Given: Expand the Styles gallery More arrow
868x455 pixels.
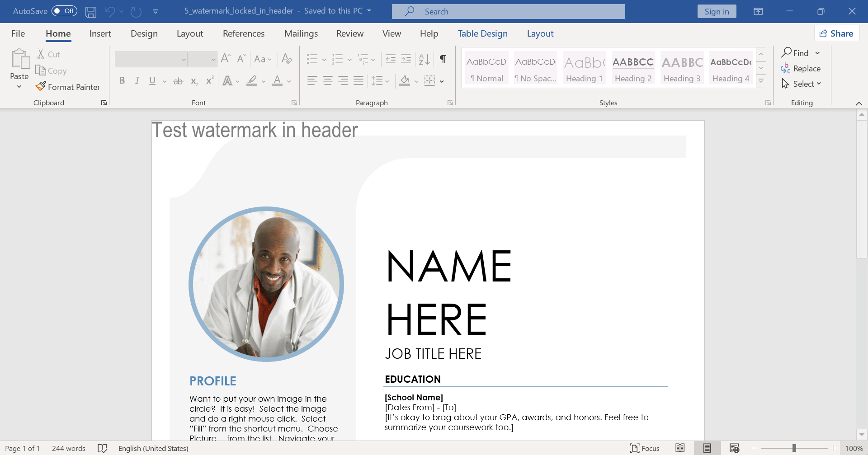Looking at the screenshot, I should (x=761, y=81).
